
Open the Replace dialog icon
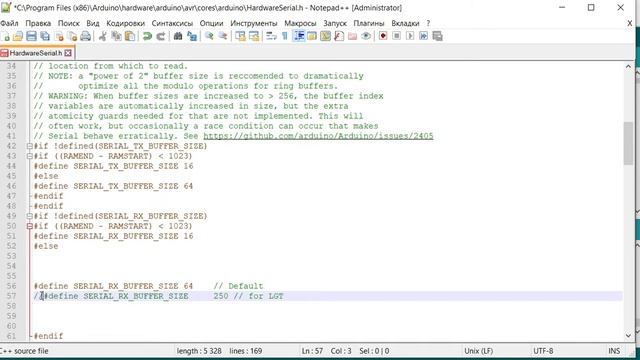pos(192,36)
